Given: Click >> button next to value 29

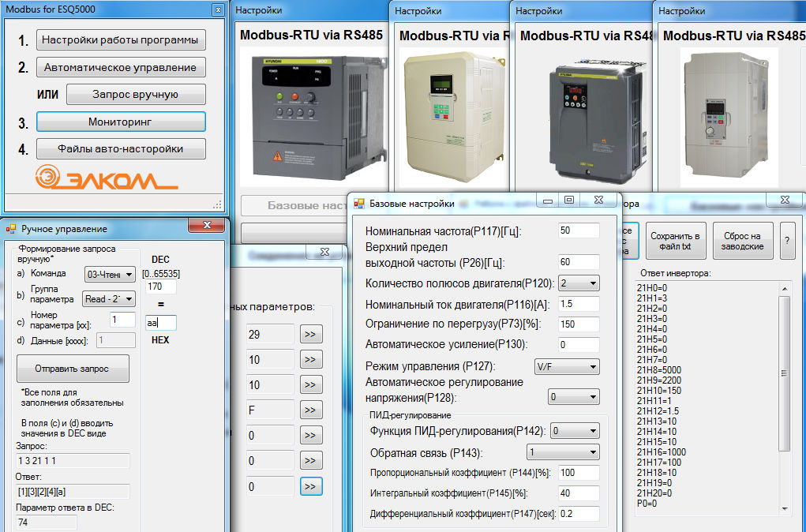Looking at the screenshot, I should [x=310, y=334].
